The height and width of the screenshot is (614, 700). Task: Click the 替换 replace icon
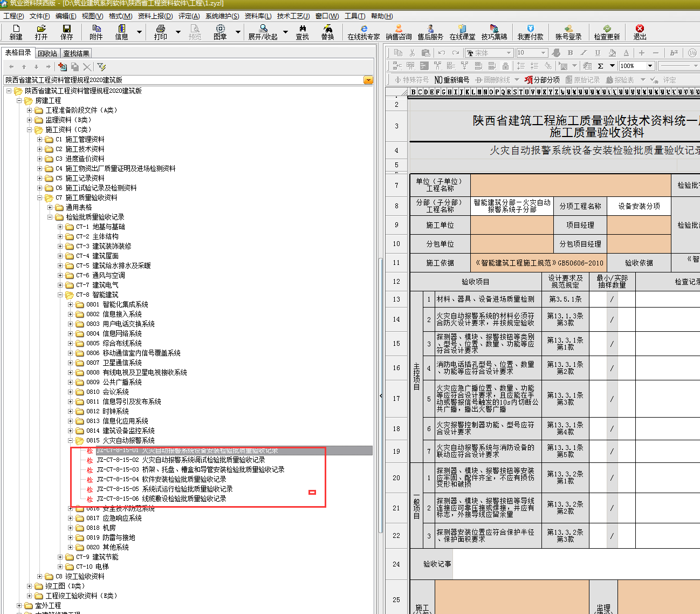(327, 32)
